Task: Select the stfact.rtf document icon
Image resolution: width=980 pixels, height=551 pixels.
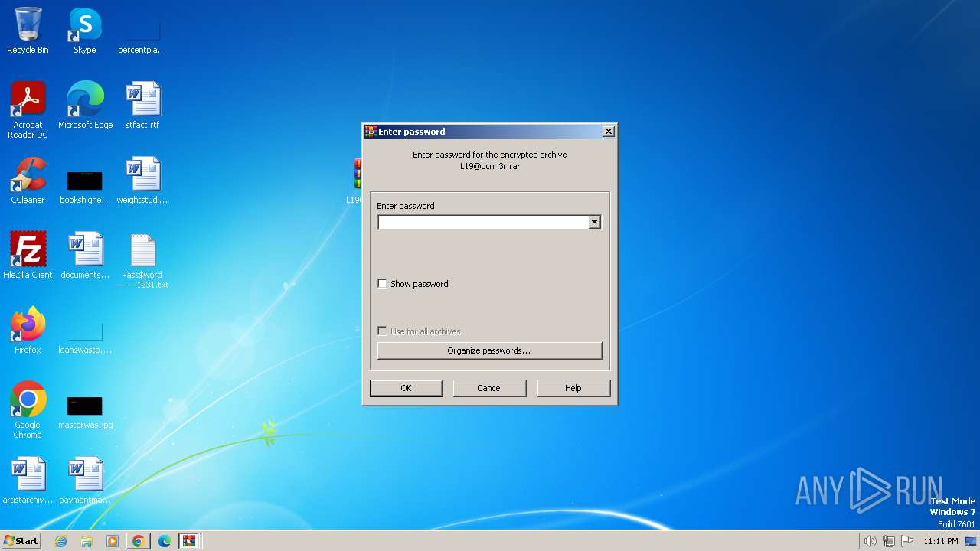Action: point(142,106)
